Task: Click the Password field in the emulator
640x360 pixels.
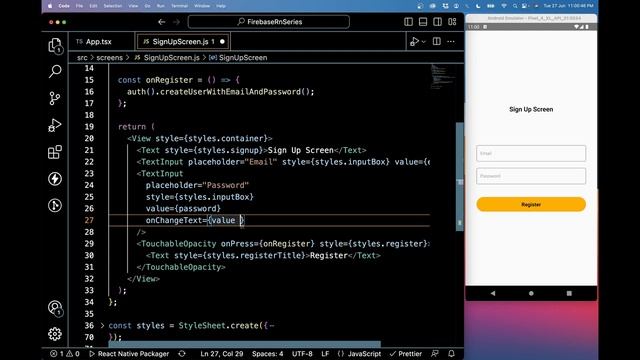Action: [531, 176]
